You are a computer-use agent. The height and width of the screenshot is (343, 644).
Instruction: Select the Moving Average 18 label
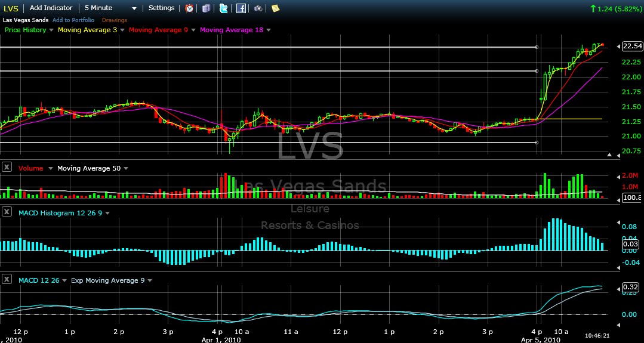click(231, 30)
